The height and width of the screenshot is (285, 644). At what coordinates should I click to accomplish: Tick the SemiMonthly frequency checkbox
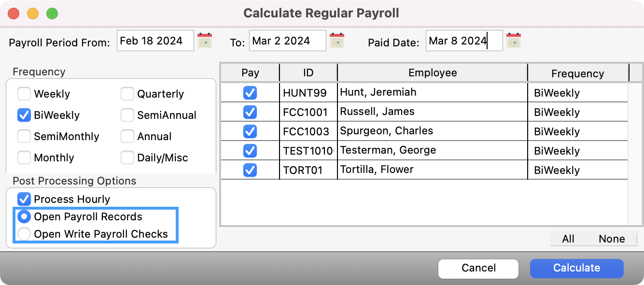(x=24, y=137)
